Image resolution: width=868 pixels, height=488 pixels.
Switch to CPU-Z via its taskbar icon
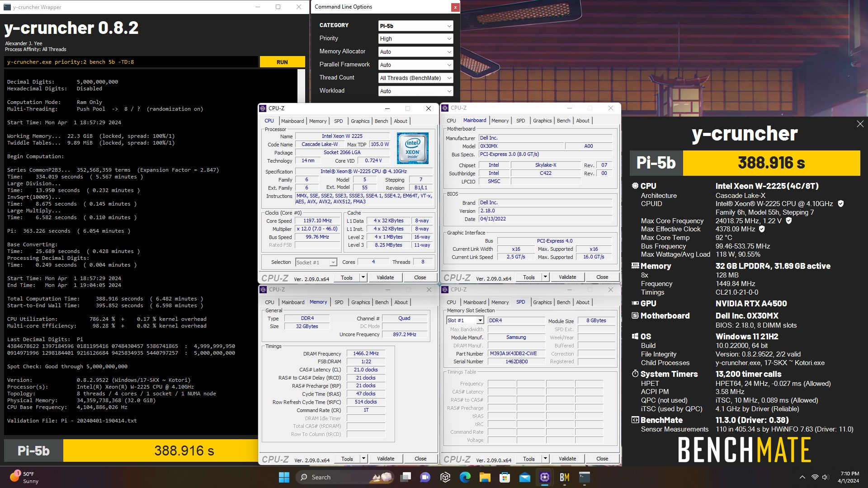pyautogui.click(x=545, y=477)
